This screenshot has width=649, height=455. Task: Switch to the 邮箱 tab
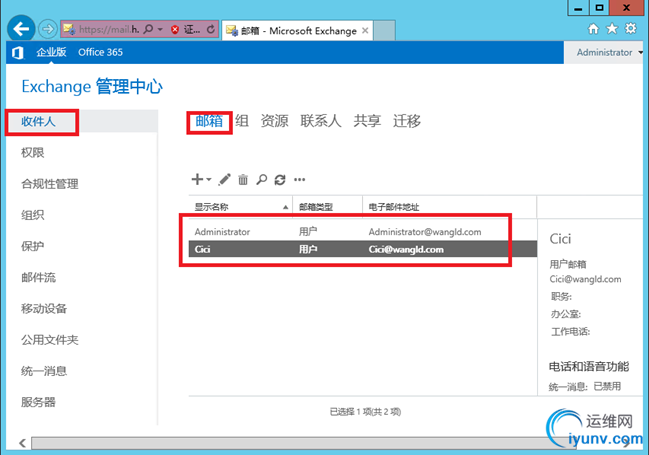click(209, 121)
